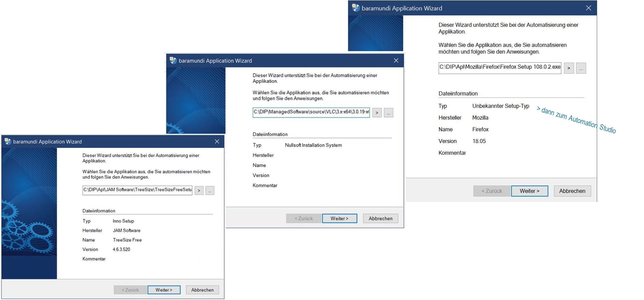Screen dimensions: 644x300
Task: Click the baramundi logo icon in Firefox wizard title bar
Action: coord(355,8)
